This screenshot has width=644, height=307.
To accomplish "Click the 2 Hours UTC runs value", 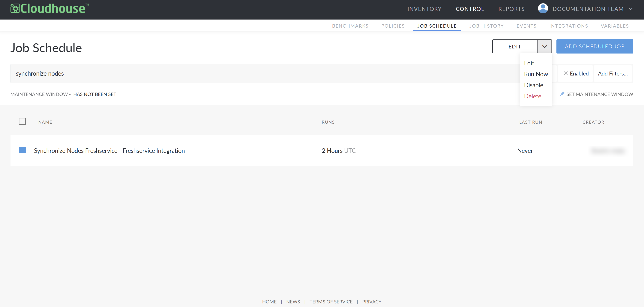I will [339, 150].
